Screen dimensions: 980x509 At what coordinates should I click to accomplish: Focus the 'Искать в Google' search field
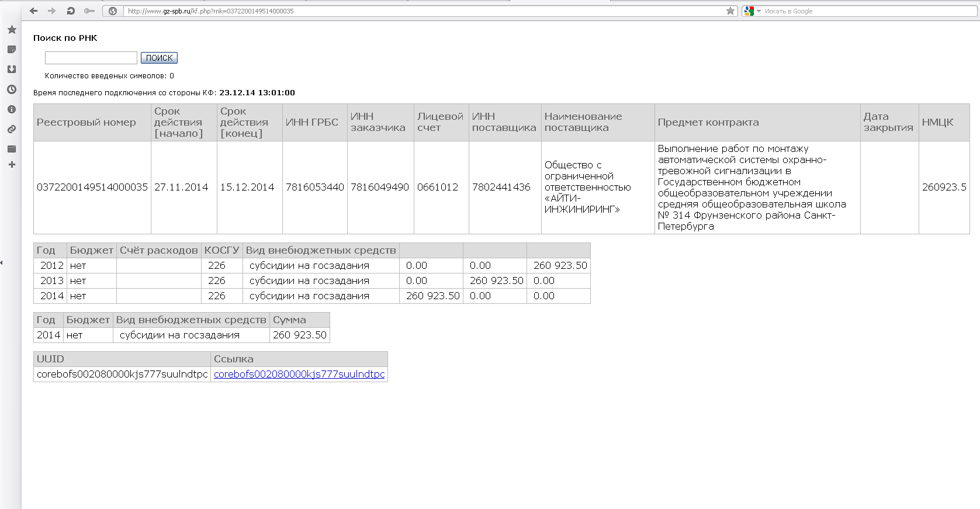point(870,11)
